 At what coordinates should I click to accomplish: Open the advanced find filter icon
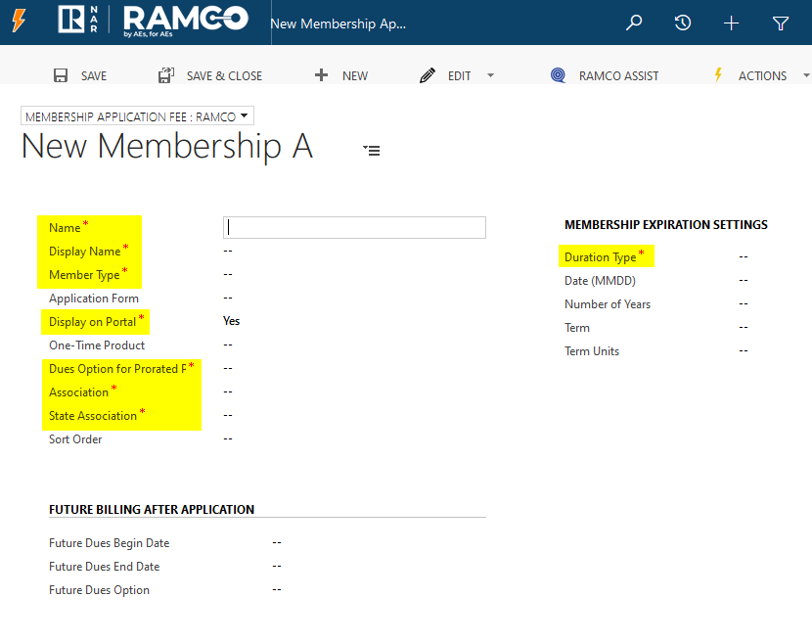click(780, 23)
